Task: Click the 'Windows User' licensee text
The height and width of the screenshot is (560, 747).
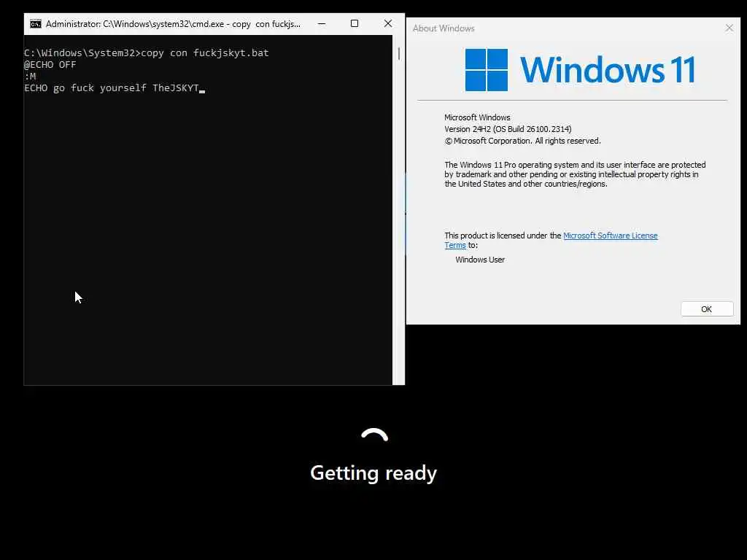Action: [480, 260]
